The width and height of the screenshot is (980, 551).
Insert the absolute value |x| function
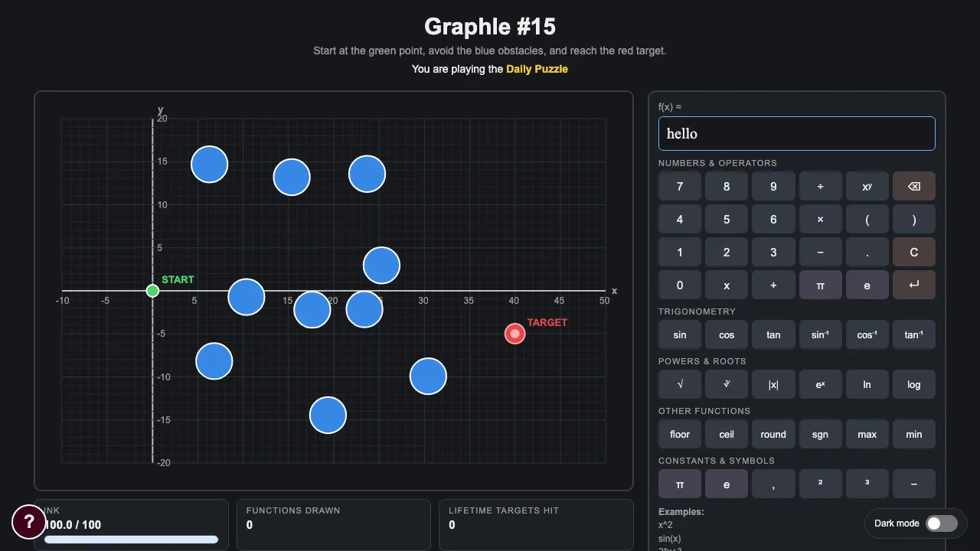(x=773, y=384)
